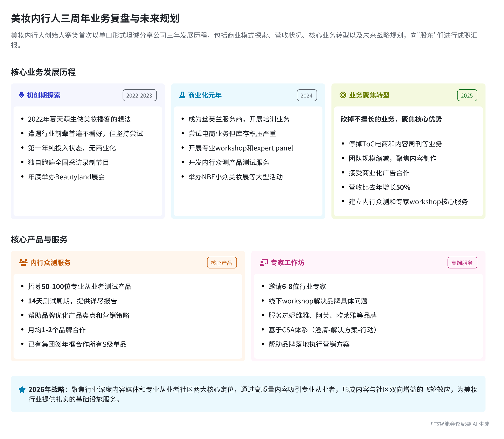Click the flask icon beside 商业化元年

182,95
